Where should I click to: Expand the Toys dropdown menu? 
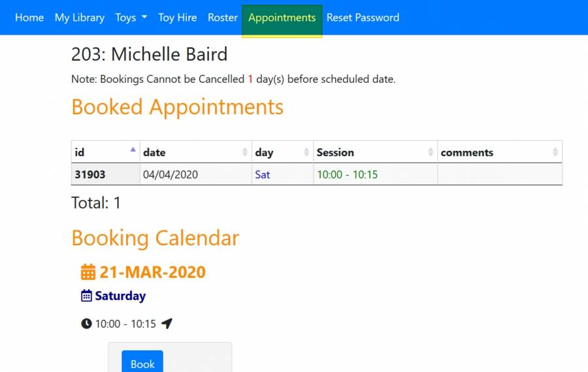(131, 18)
